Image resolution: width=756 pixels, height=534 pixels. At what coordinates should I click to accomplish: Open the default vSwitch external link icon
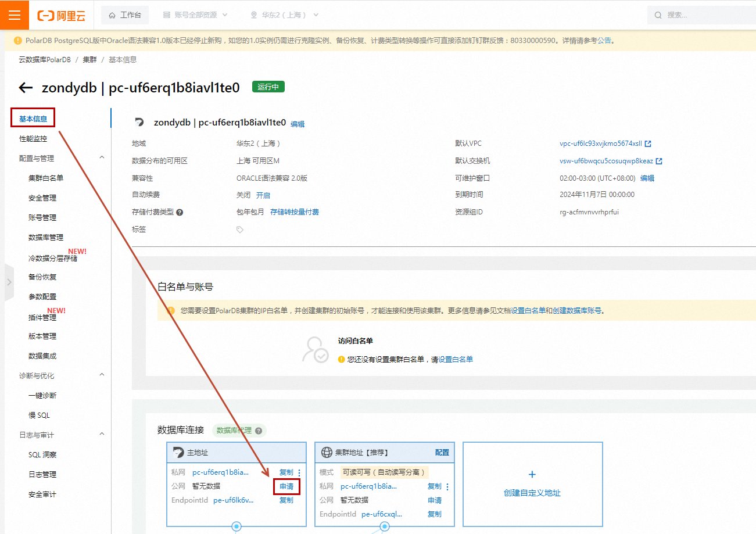[x=659, y=162]
